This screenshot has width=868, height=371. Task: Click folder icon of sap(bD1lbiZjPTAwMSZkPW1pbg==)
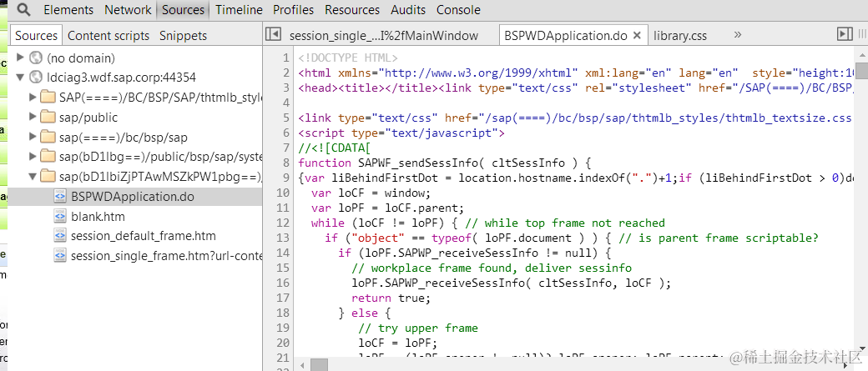click(x=48, y=177)
